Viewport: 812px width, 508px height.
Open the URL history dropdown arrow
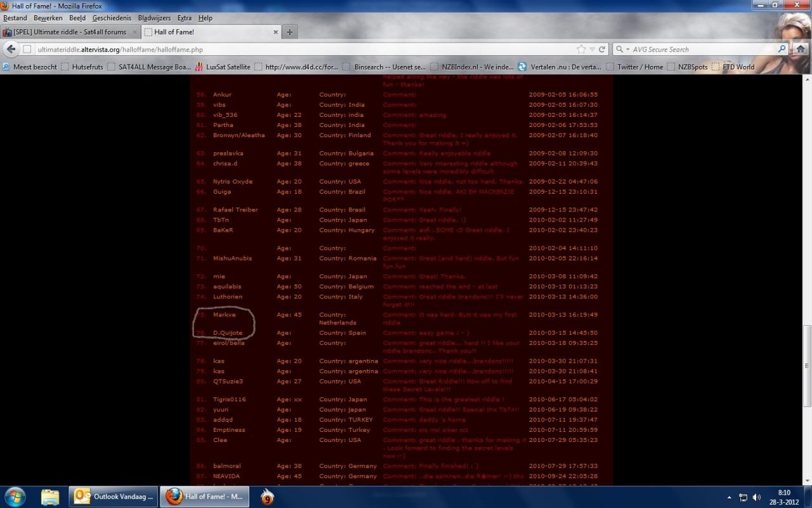click(x=592, y=49)
